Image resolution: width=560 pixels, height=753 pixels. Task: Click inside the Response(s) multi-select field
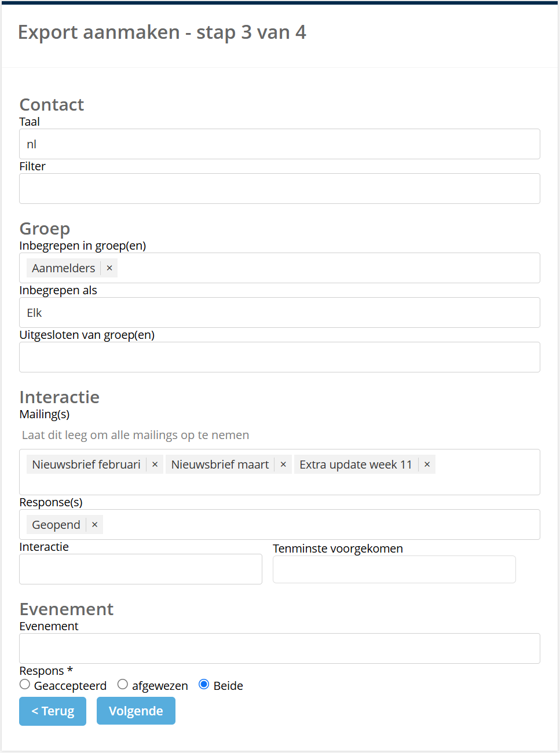[319, 525]
